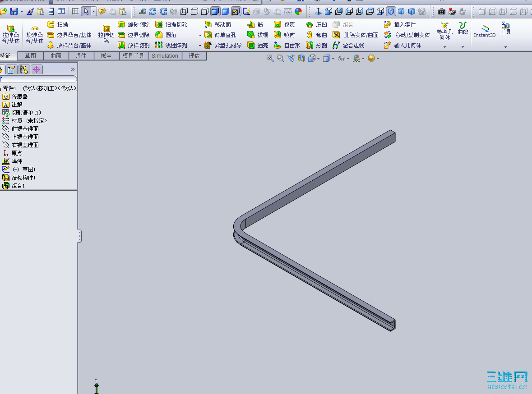Click 插入零件 insert part tool
532x394 pixels.
point(400,24)
